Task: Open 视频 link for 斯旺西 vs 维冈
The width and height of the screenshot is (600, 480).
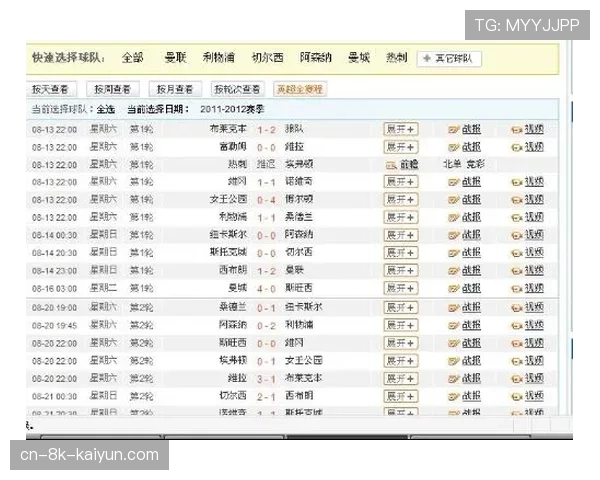Action: [534, 344]
